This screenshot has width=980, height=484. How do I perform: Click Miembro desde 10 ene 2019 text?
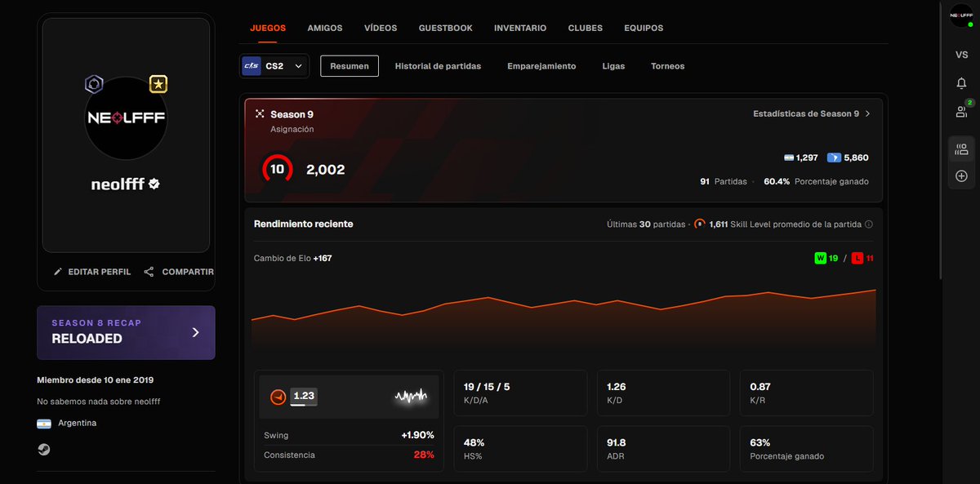[x=95, y=380]
